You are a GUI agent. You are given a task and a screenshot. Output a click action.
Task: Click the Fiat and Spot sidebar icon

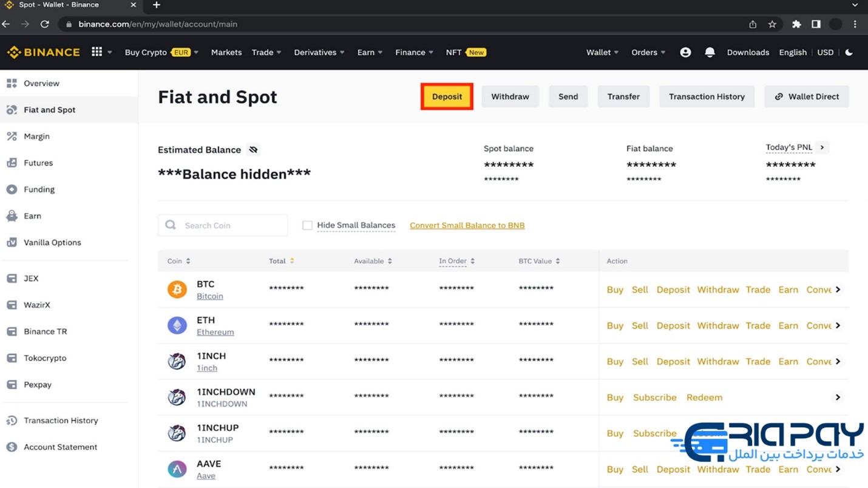point(12,110)
